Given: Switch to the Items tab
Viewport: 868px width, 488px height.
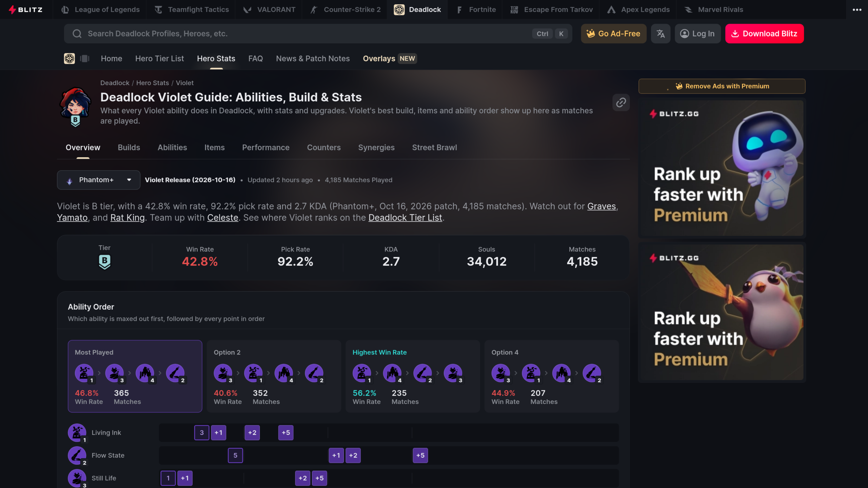Looking at the screenshot, I should point(214,147).
